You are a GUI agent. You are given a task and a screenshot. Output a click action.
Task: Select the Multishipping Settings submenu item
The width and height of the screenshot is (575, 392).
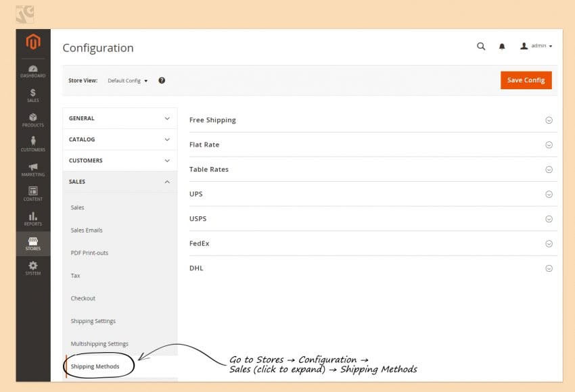[x=99, y=343]
